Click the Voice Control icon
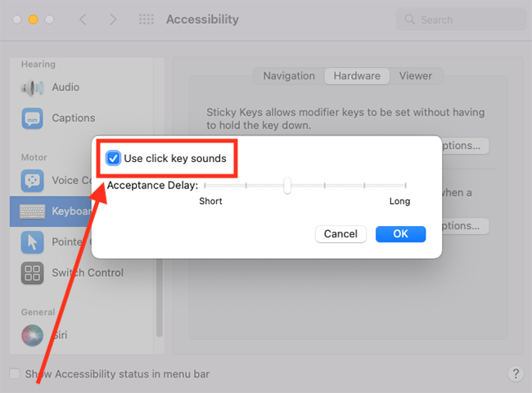 [x=32, y=180]
